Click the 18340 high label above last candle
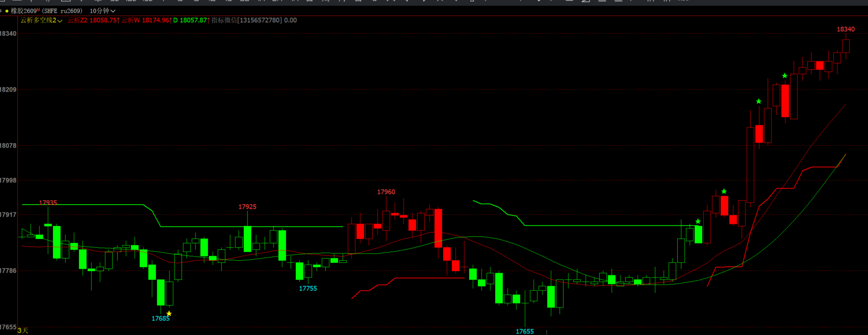This screenshot has height=335, width=868. [845, 29]
